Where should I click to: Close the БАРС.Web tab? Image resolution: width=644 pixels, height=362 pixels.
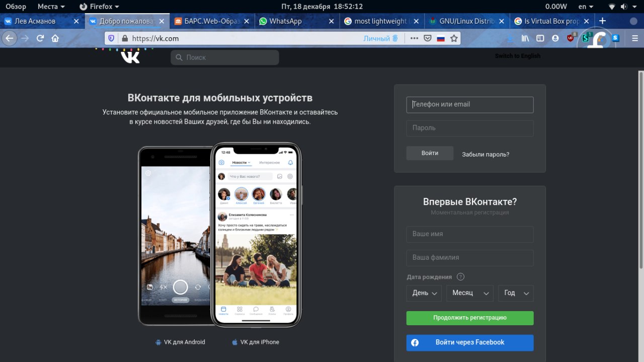coord(246,21)
